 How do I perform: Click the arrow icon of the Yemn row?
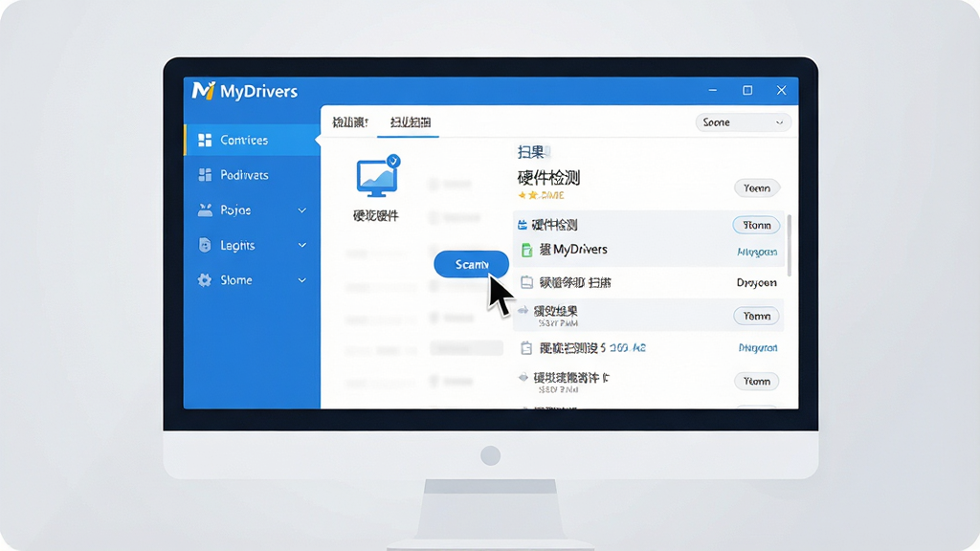coord(523,311)
